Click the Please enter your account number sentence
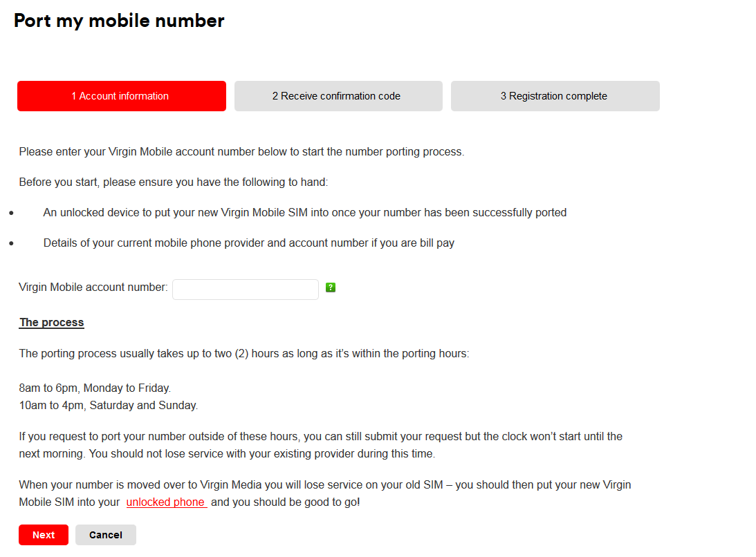The width and height of the screenshot is (756, 557). (x=241, y=152)
